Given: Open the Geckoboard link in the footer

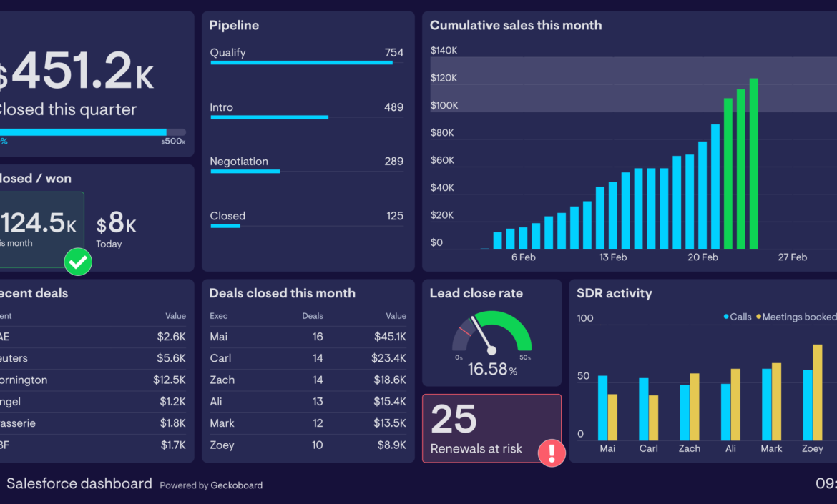Looking at the screenshot, I should pyautogui.click(x=236, y=485).
